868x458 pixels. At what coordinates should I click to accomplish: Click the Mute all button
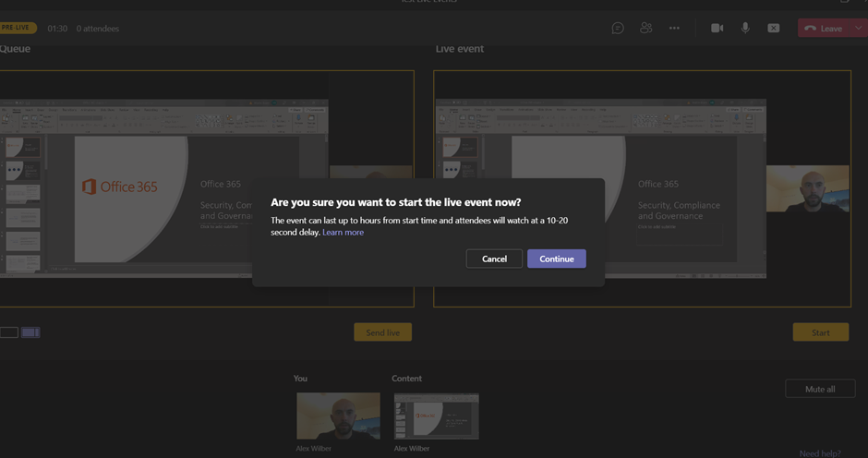click(x=819, y=389)
